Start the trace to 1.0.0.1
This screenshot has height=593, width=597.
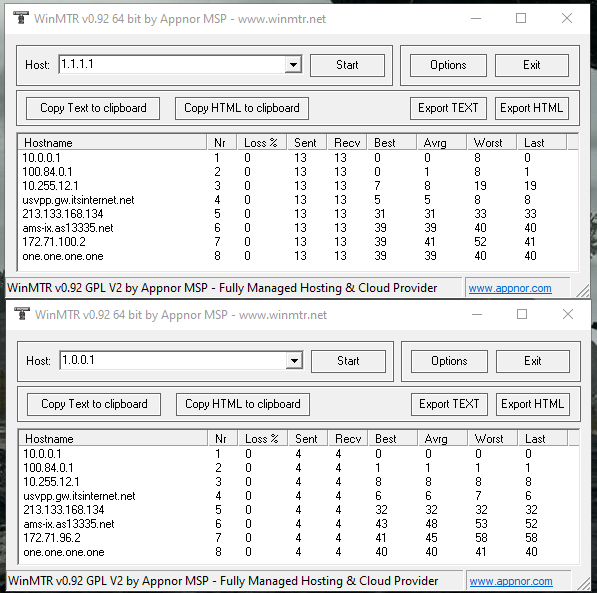[348, 361]
